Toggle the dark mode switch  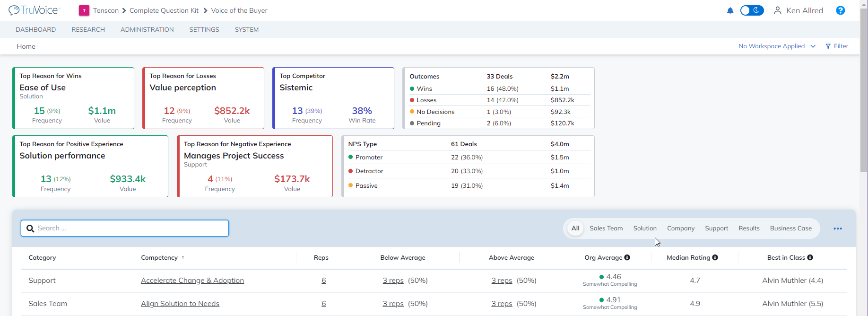pyautogui.click(x=752, y=10)
